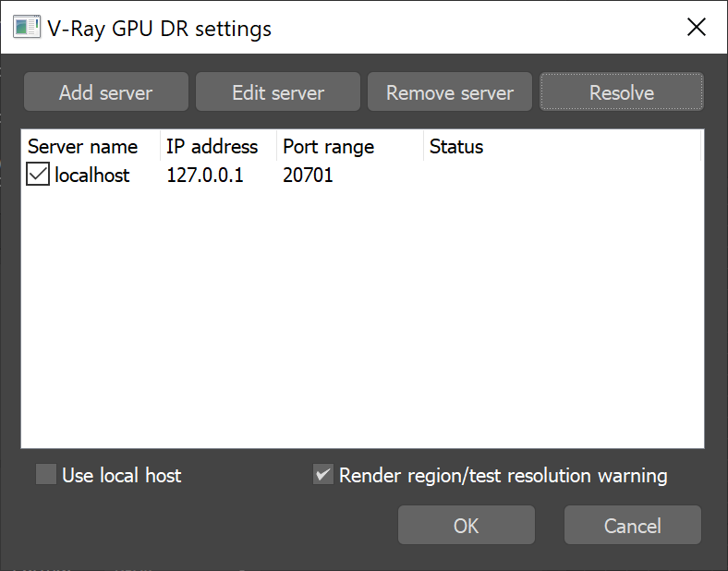
Task: Select the localhost row by its name
Action: (92, 175)
